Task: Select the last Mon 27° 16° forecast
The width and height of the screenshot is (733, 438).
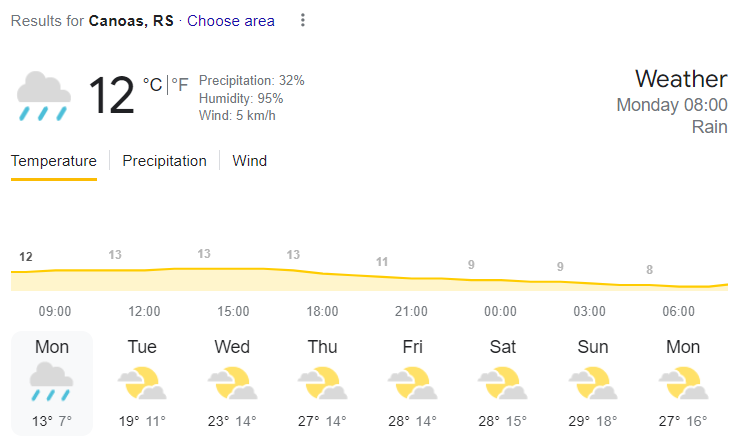Action: tap(683, 383)
